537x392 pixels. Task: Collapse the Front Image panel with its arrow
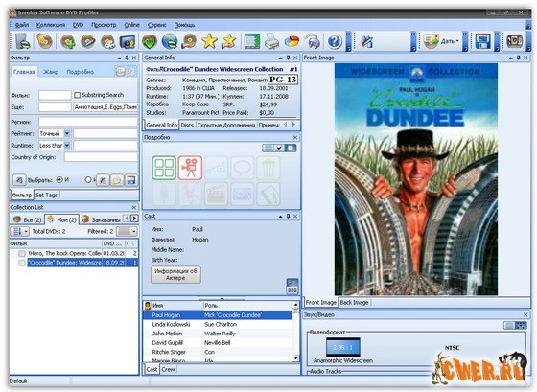pyautogui.click(x=510, y=58)
